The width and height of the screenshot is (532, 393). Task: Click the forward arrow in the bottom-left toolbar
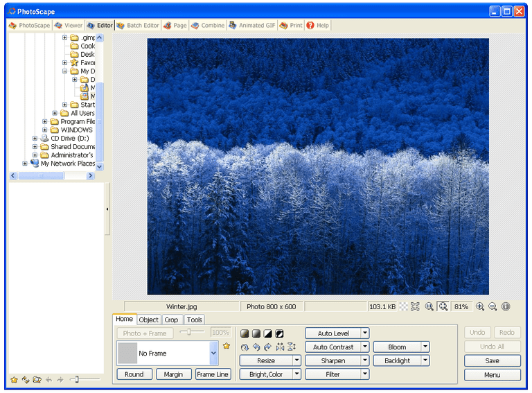pos(60,380)
